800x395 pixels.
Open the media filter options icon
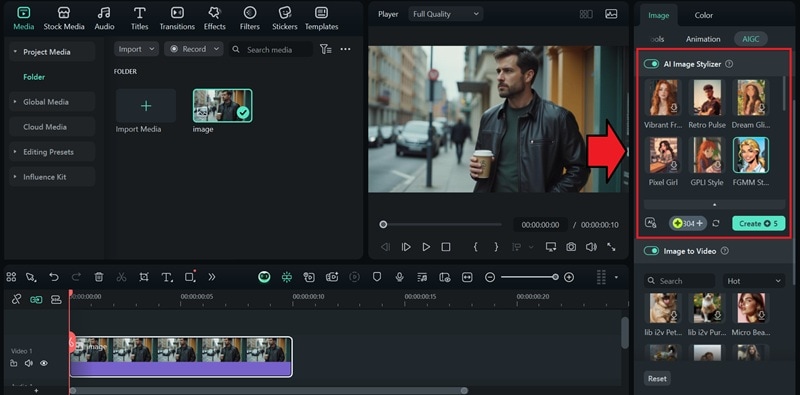326,49
